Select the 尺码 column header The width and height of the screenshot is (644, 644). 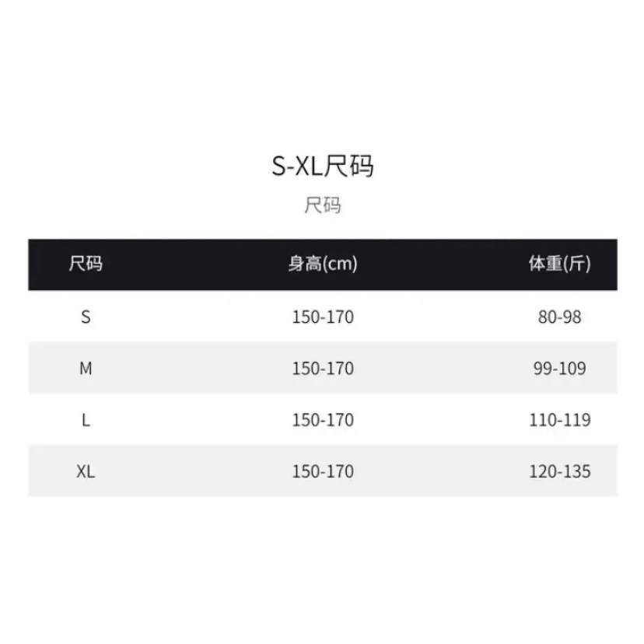pos(86,264)
